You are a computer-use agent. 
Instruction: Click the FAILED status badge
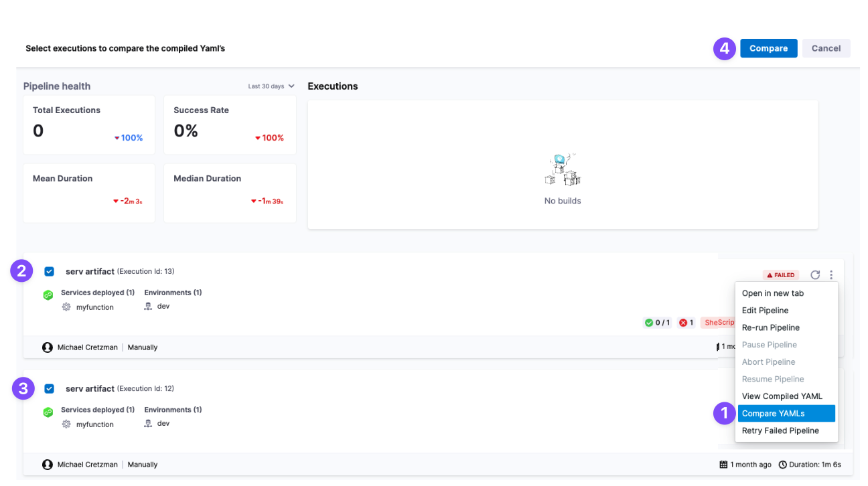780,275
